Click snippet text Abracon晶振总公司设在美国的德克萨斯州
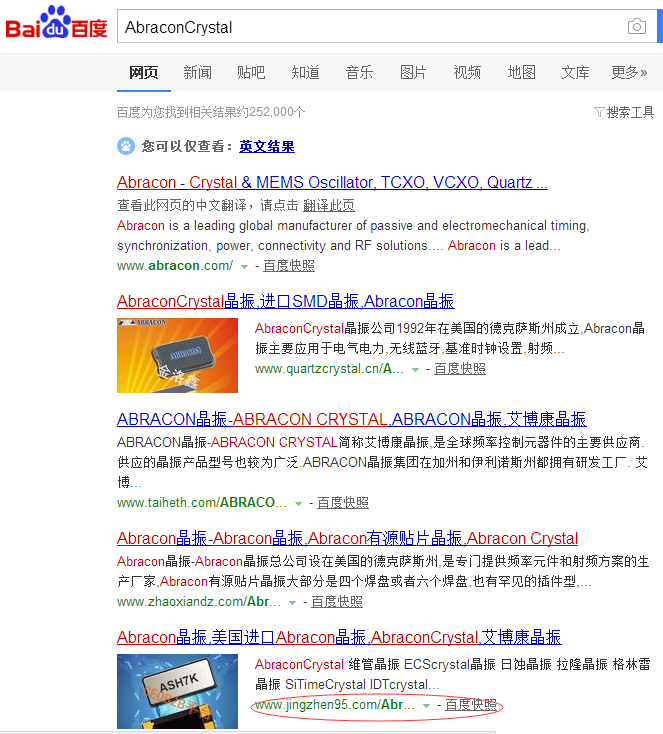 pos(383,571)
